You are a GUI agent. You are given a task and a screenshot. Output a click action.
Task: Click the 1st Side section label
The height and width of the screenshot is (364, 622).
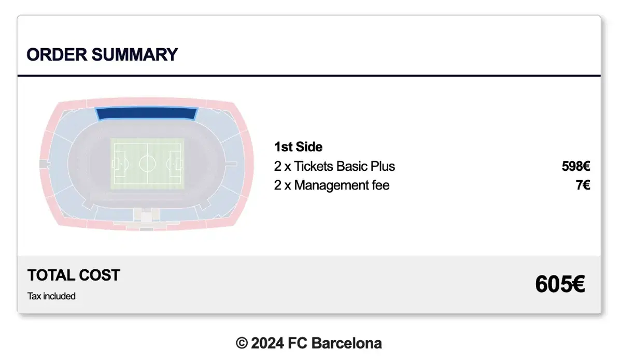pyautogui.click(x=298, y=147)
